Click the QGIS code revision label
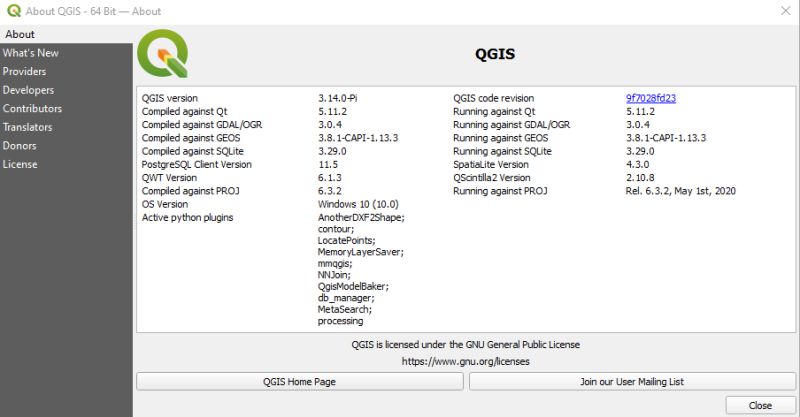 pos(493,98)
